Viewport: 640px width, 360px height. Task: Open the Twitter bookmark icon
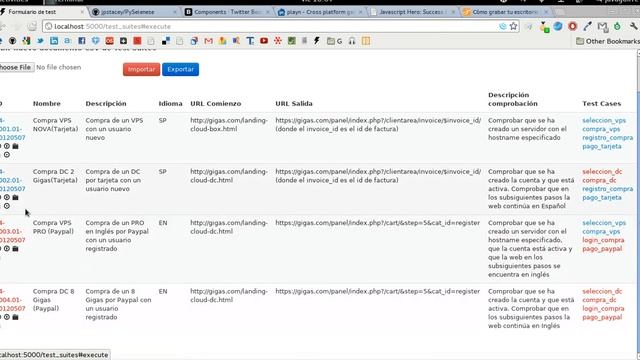click(40, 41)
